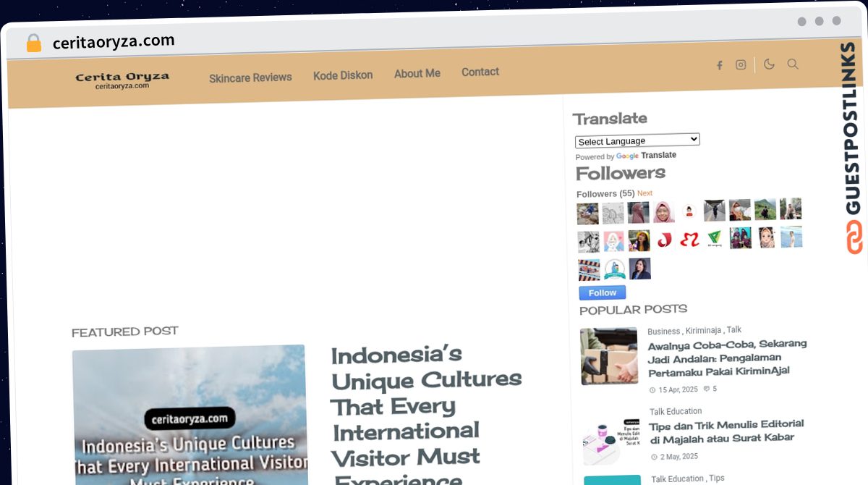Click Talk Education above the Tips dan Trik post
The image size is (868, 485).
click(x=676, y=412)
